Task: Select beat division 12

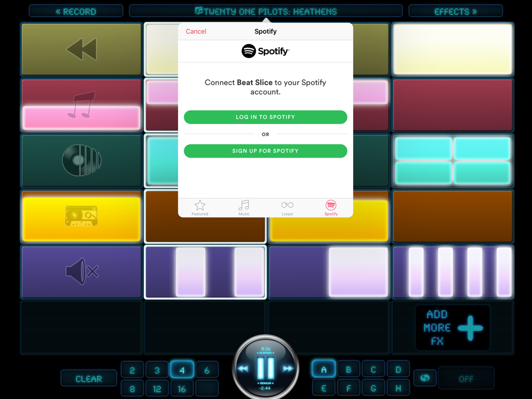Action: [x=157, y=388]
